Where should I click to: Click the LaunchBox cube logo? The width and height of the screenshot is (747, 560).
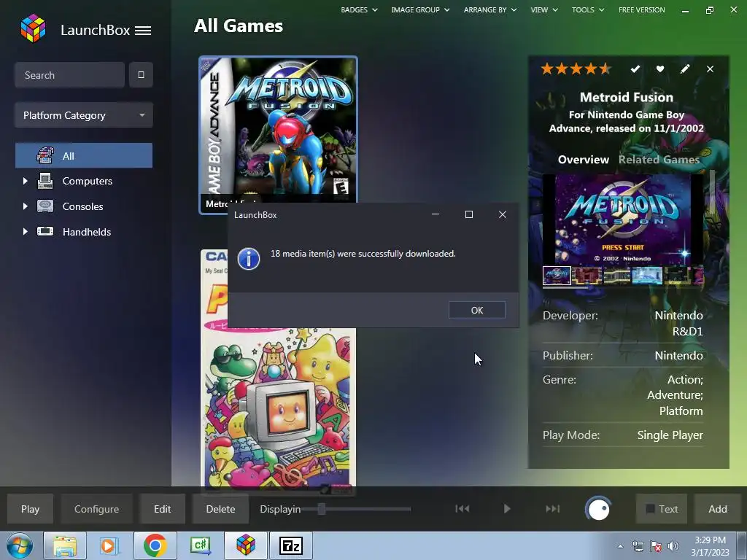(x=34, y=28)
